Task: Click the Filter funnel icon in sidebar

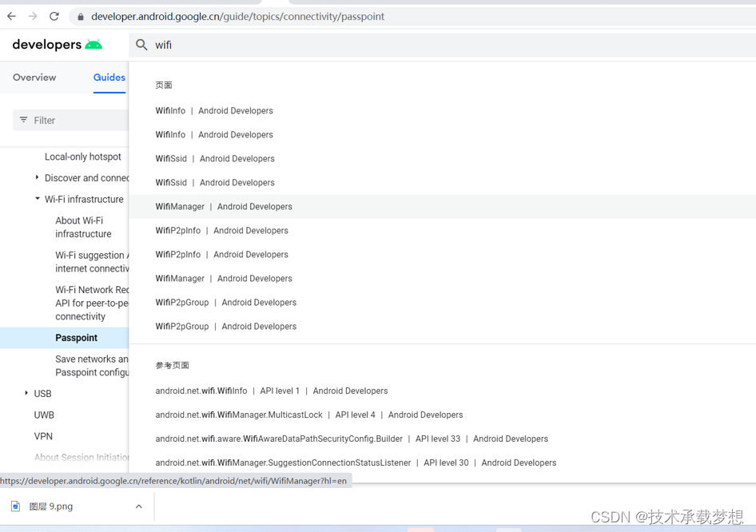Action: [23, 120]
